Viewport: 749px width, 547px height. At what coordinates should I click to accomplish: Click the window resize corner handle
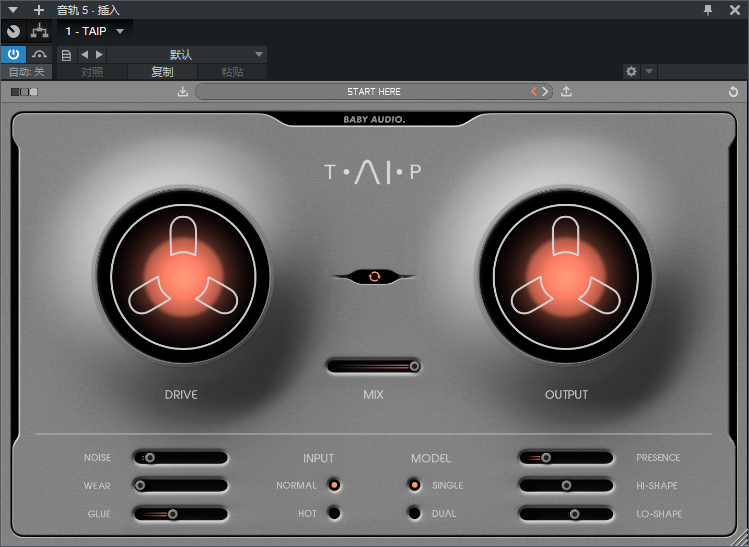(x=741, y=539)
